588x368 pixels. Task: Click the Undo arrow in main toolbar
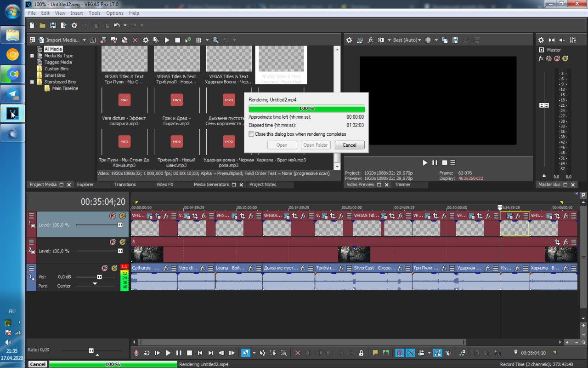[x=117, y=26]
